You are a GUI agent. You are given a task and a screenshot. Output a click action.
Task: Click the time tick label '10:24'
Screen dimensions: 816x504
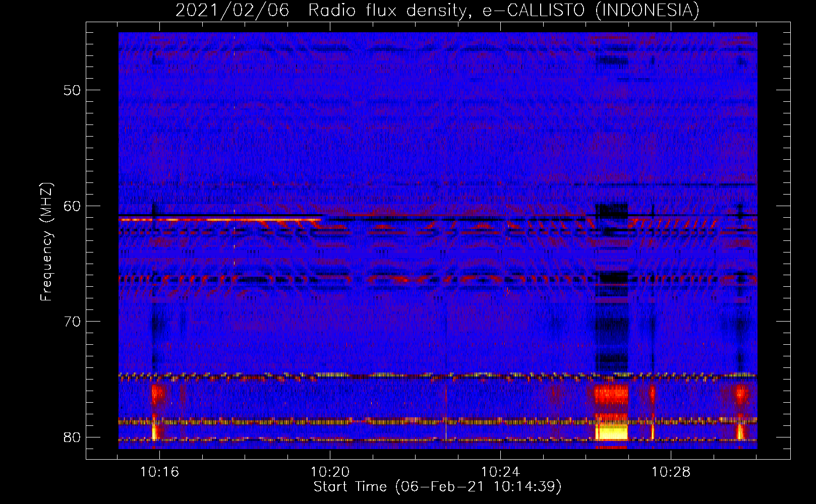coord(501,472)
